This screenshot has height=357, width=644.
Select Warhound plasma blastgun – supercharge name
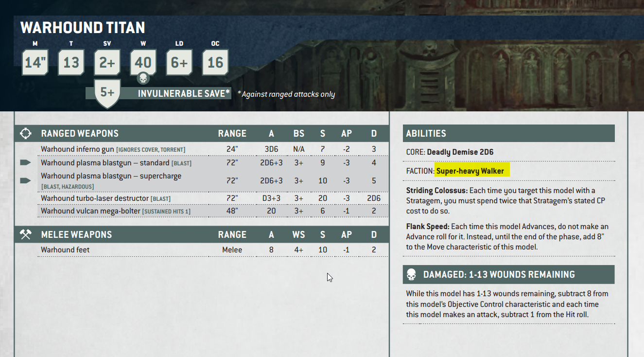click(x=111, y=176)
